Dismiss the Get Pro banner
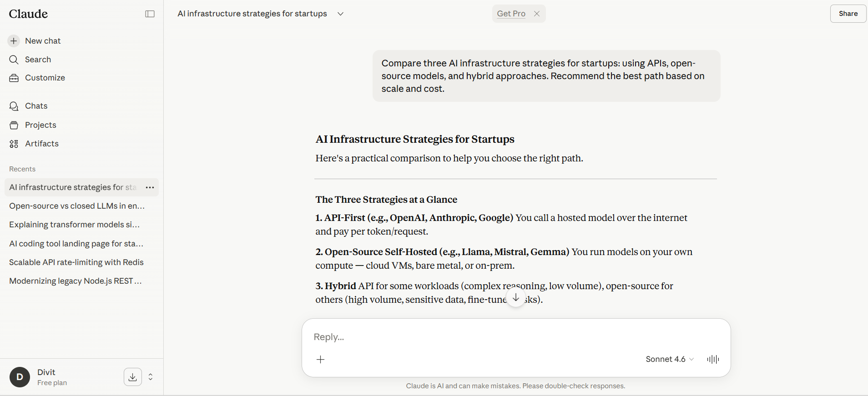Screen dimensions: 868x396 click(x=537, y=14)
